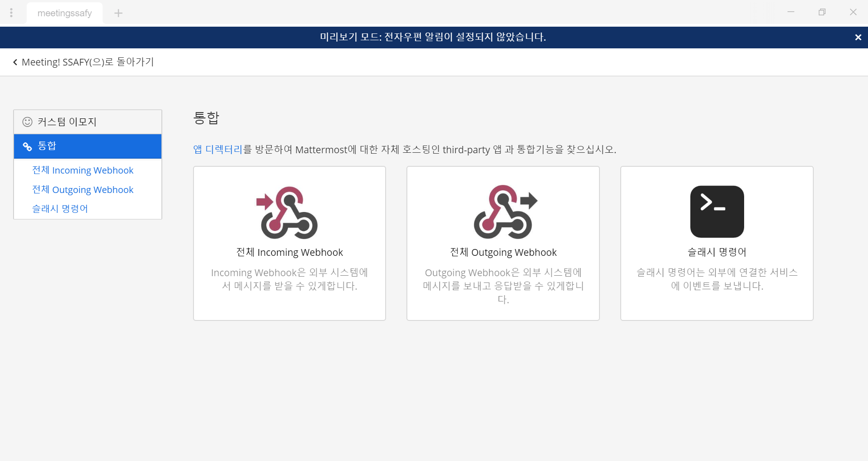Close the application window

point(853,12)
